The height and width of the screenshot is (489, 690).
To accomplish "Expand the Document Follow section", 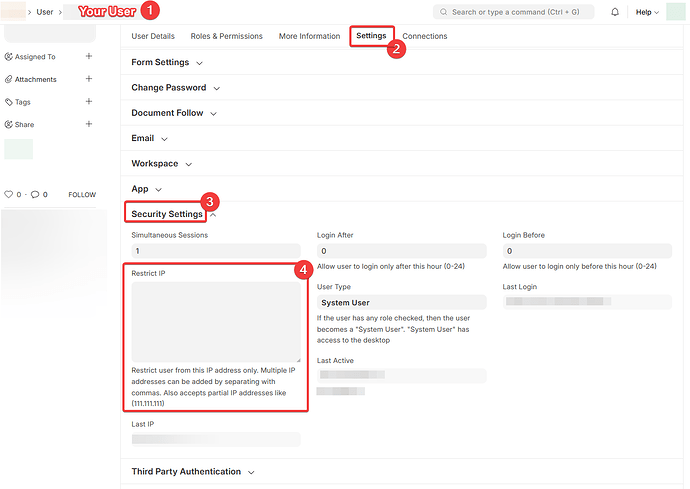I will (174, 113).
